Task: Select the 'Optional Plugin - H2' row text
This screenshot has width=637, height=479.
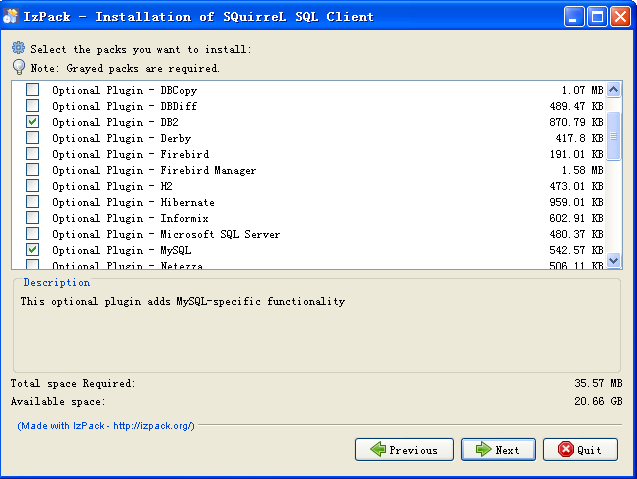Action: click(x=112, y=186)
